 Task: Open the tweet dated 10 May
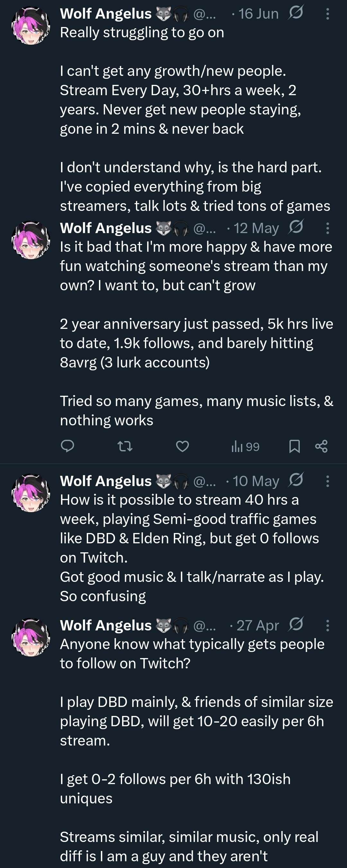click(x=189, y=547)
